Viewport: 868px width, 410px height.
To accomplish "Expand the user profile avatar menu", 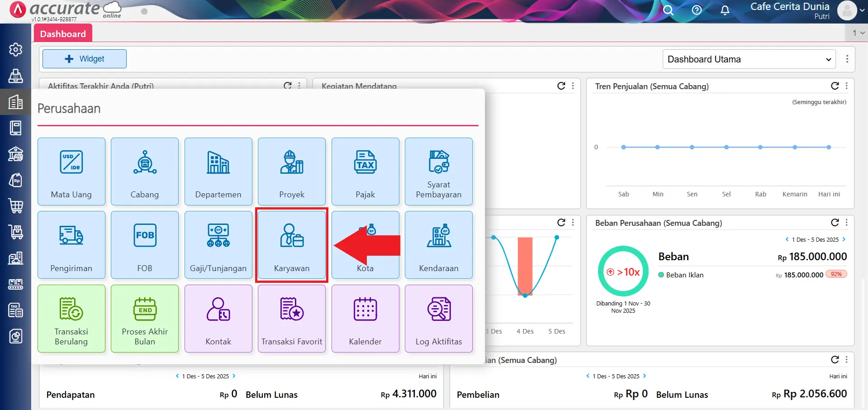I will click(x=850, y=10).
